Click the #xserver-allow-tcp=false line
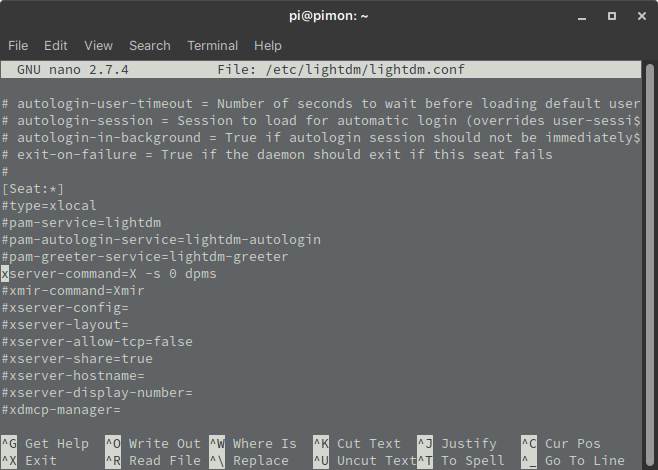Image resolution: width=658 pixels, height=470 pixels. pyautogui.click(x=97, y=342)
